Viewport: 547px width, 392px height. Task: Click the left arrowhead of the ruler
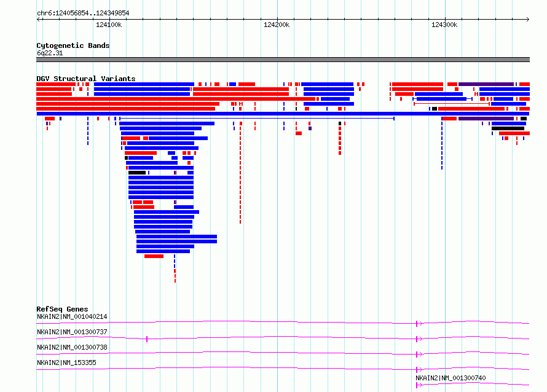[39, 19]
